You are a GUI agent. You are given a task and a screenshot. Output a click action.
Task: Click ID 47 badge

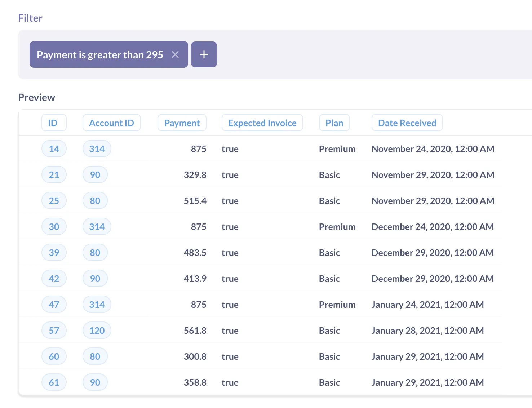point(54,305)
